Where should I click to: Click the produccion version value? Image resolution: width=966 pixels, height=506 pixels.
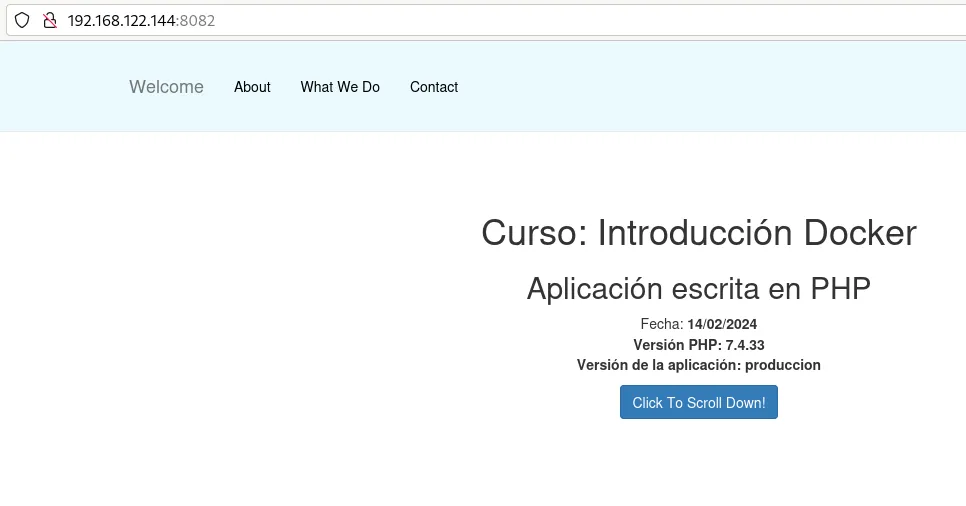[x=783, y=365]
